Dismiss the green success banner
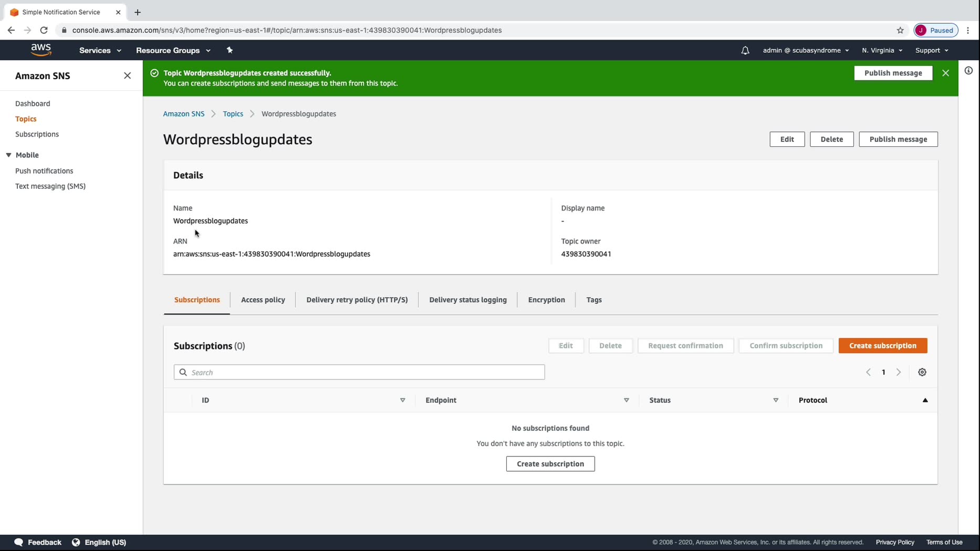The image size is (980, 551). click(x=945, y=73)
